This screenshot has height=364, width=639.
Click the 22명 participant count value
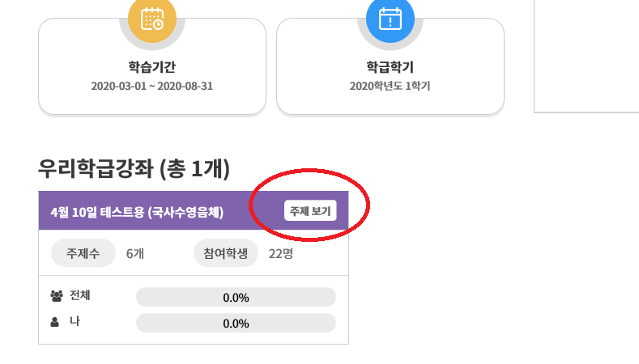click(281, 254)
